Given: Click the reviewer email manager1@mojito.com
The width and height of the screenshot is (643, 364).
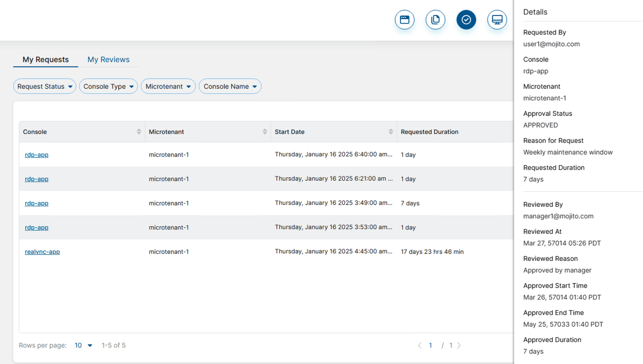Looking at the screenshot, I should click(558, 217).
